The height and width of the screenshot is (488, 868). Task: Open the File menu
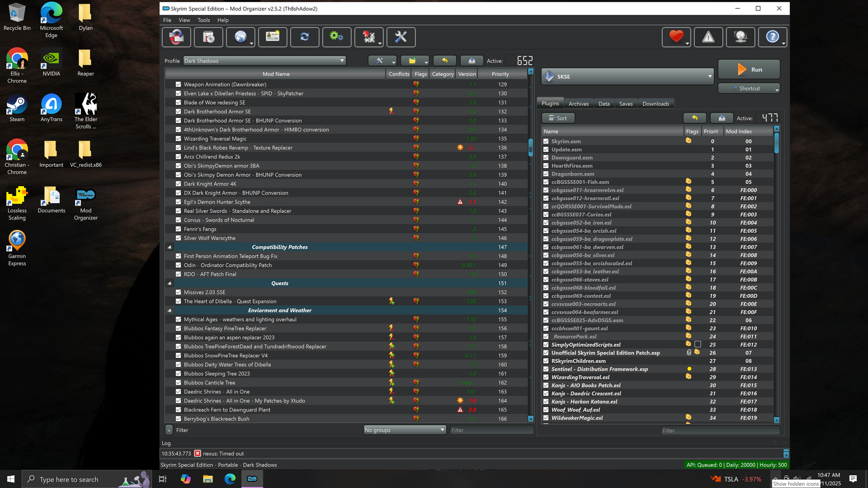pos(167,20)
